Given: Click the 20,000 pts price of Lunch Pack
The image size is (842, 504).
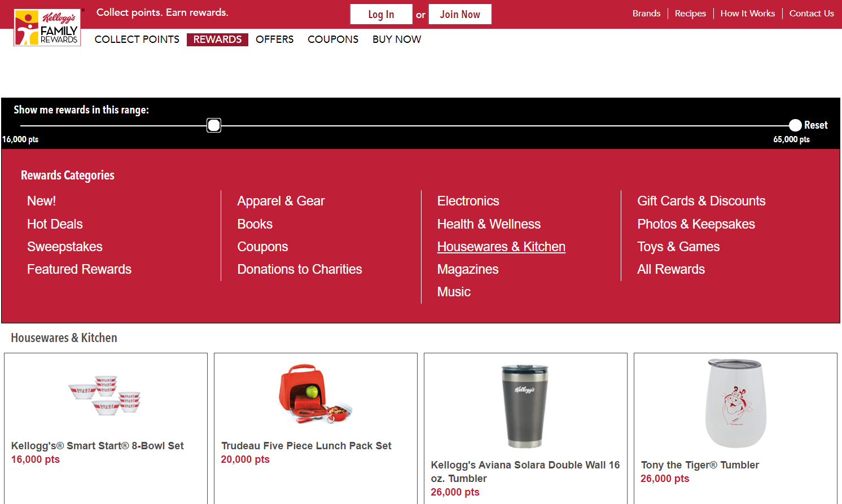Looking at the screenshot, I should pos(245,459).
